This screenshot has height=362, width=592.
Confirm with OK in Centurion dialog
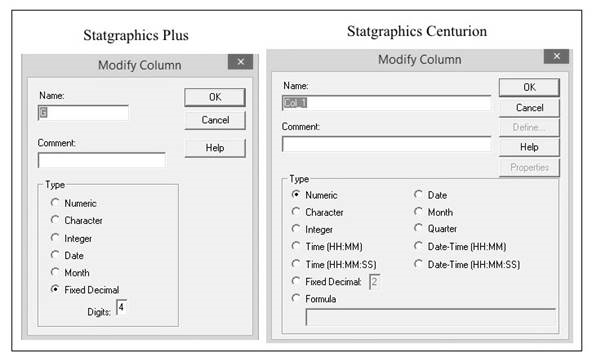coord(529,88)
